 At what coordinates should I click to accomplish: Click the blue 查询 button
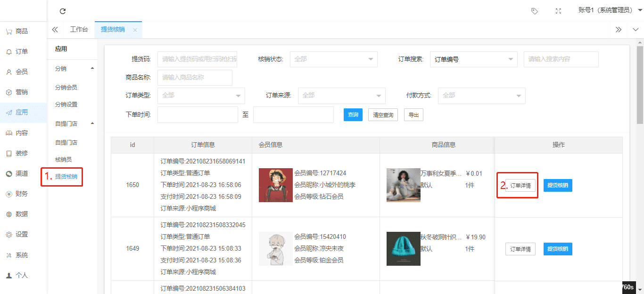353,115
